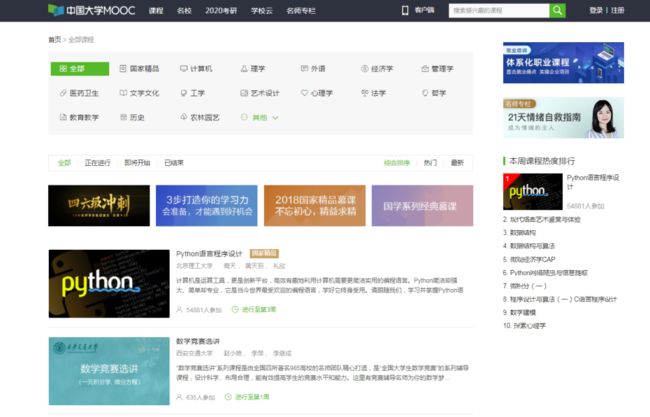Click the Python course thumbnail in main list

[109, 284]
